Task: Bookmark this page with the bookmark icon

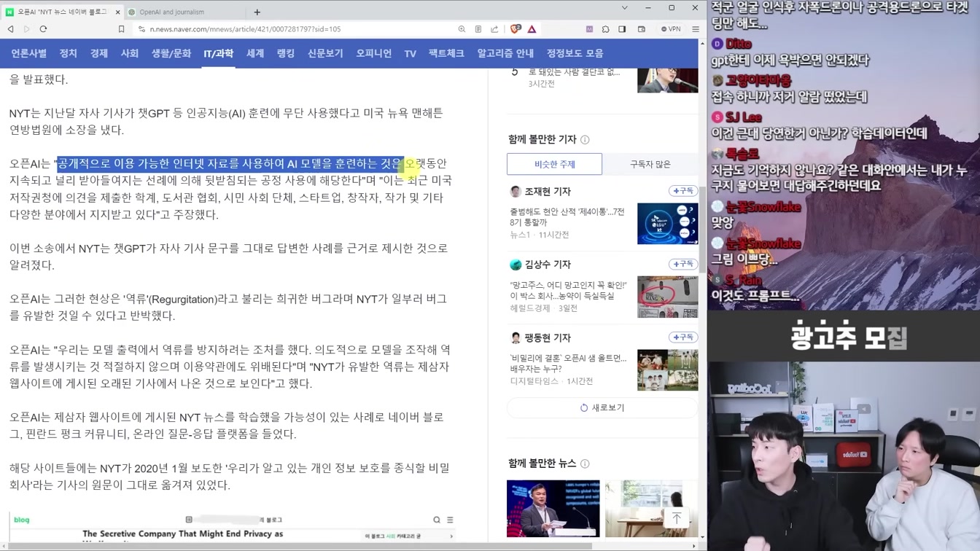Action: (121, 29)
